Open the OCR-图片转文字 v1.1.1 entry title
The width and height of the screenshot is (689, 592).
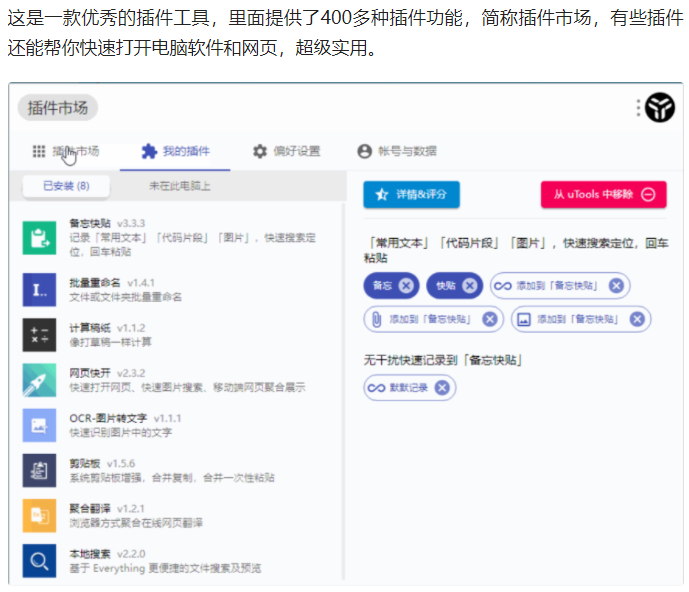click(x=125, y=418)
